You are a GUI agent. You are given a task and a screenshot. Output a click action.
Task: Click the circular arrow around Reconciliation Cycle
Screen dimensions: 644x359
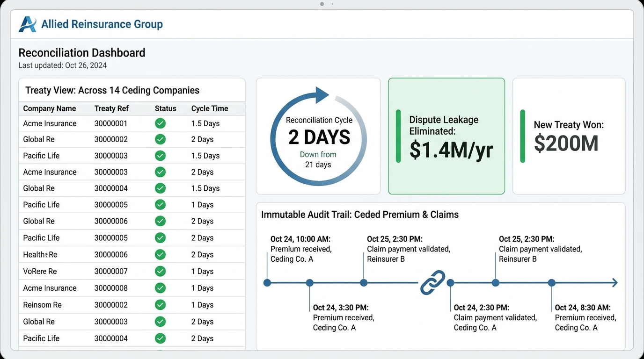coord(319,136)
